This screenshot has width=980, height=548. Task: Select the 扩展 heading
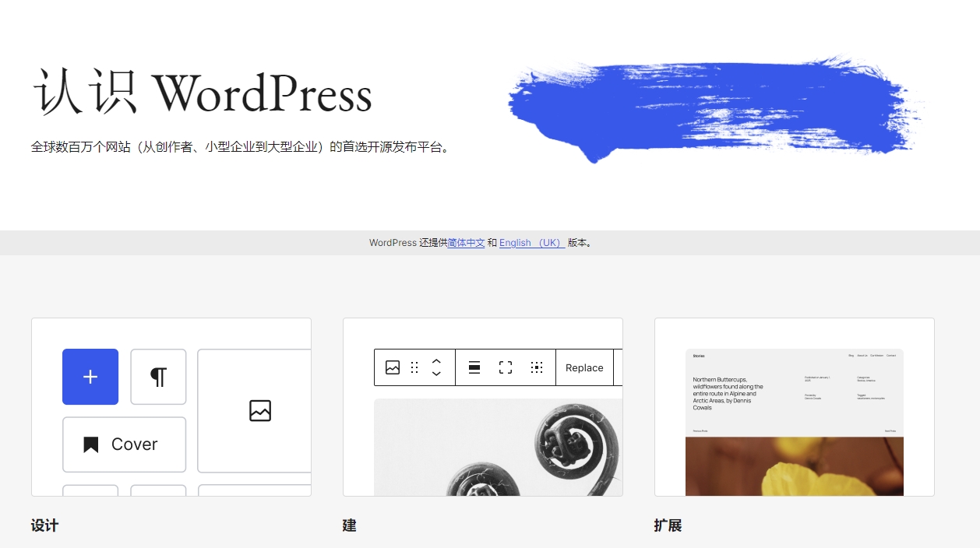(x=668, y=525)
